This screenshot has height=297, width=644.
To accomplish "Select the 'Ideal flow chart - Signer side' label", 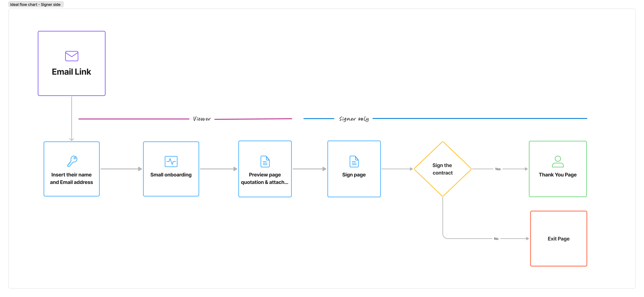I will (x=35, y=4).
